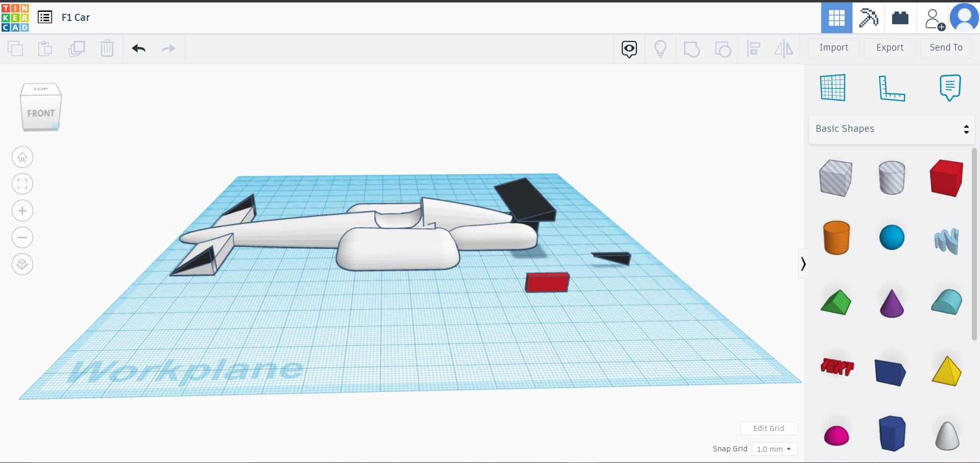
Task: Pick the red Box shape
Action: click(947, 178)
